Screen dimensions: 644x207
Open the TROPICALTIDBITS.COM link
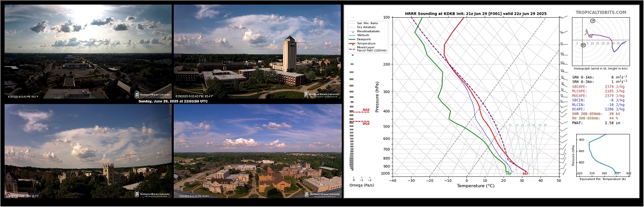coord(601,13)
